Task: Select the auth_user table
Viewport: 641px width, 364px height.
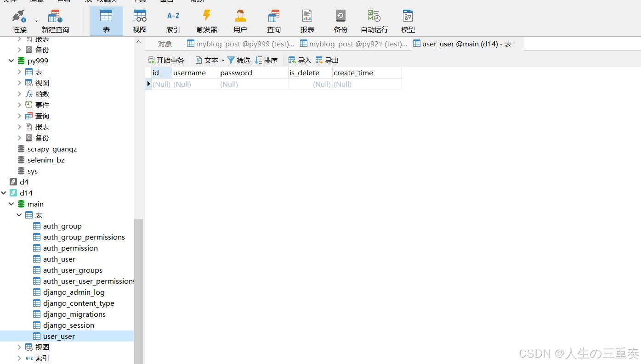Action: click(59, 259)
